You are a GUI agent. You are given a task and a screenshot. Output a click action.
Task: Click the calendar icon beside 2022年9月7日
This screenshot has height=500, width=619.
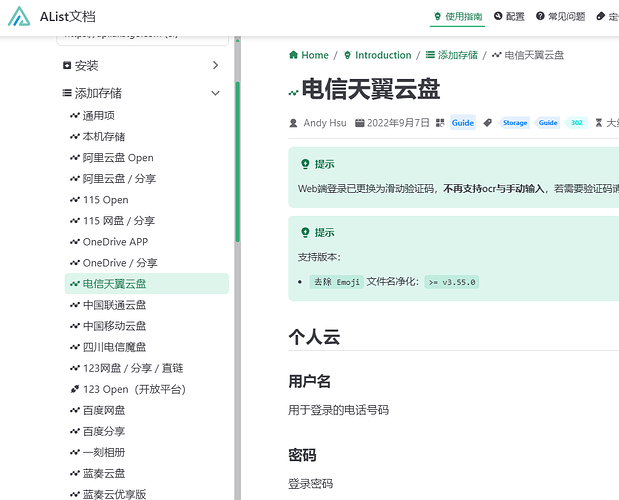click(x=359, y=123)
